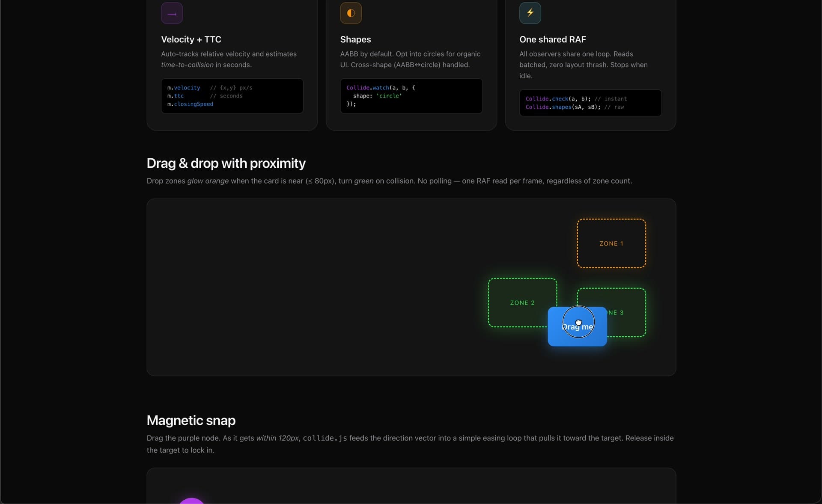Click the 'glow orange' italic text
Image resolution: width=822 pixels, height=504 pixels.
click(208, 181)
